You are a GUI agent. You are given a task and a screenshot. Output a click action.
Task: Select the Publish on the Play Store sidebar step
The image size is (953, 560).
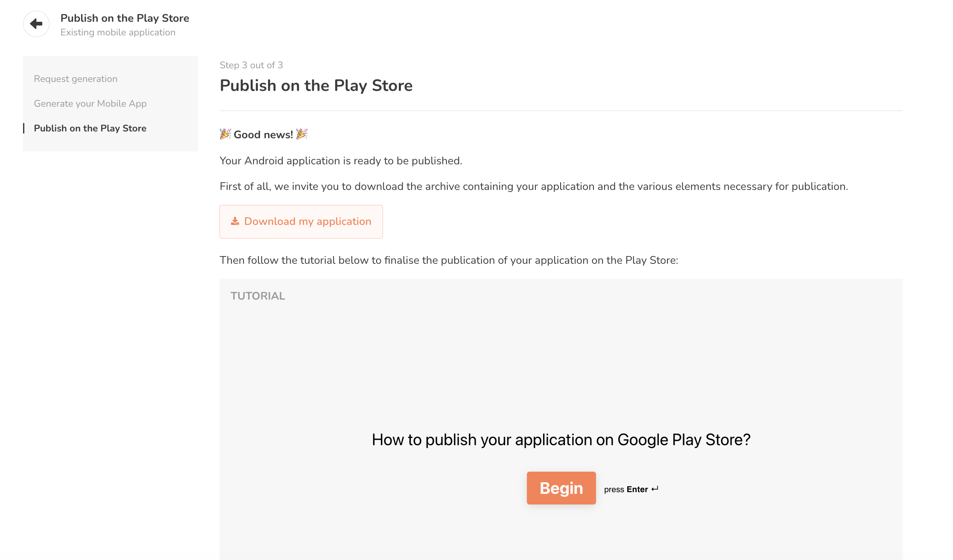click(x=90, y=128)
